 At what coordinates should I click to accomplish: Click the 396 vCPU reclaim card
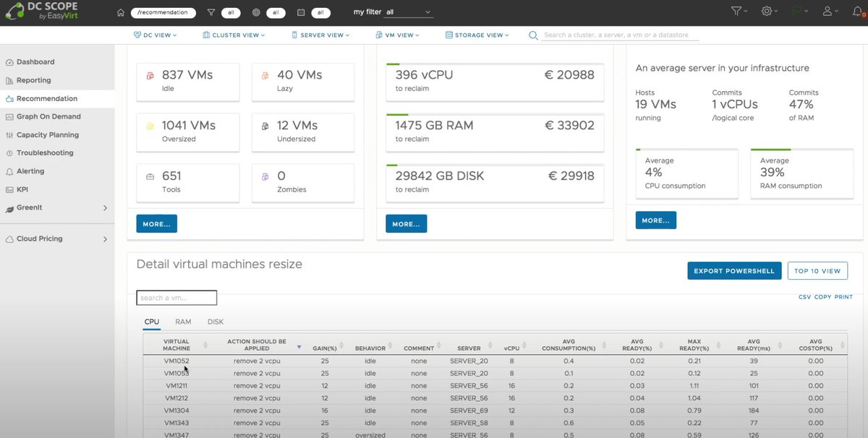(495, 81)
